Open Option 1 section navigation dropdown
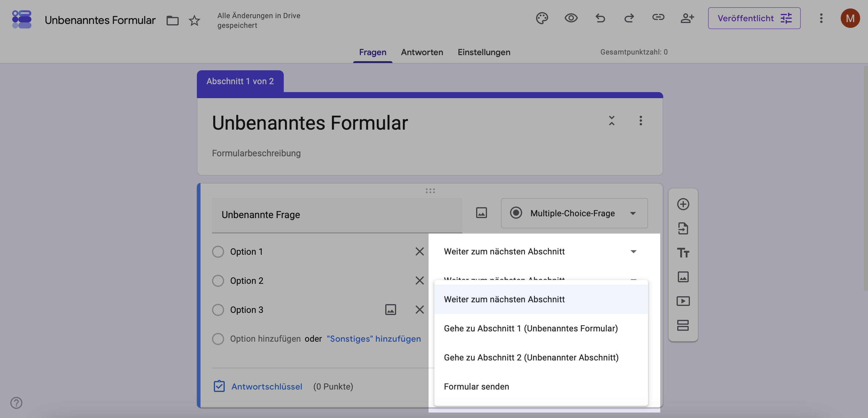 click(x=541, y=252)
